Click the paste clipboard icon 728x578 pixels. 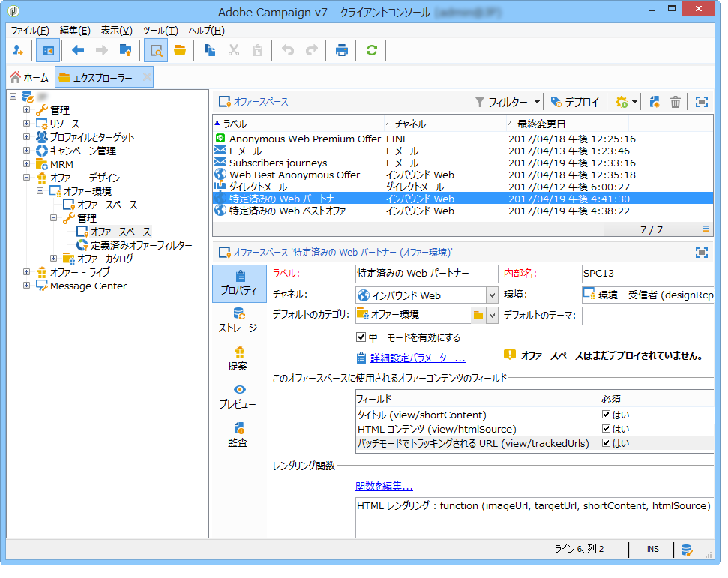click(x=258, y=50)
